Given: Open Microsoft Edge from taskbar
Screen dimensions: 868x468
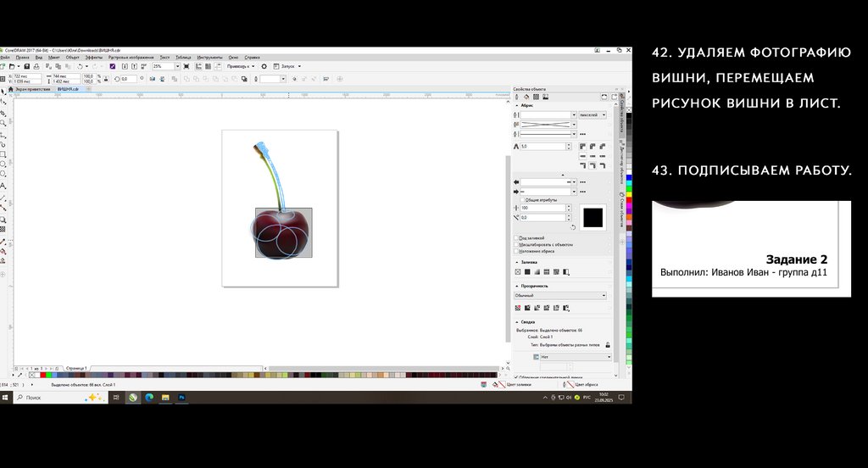Looking at the screenshot, I should coord(149,397).
